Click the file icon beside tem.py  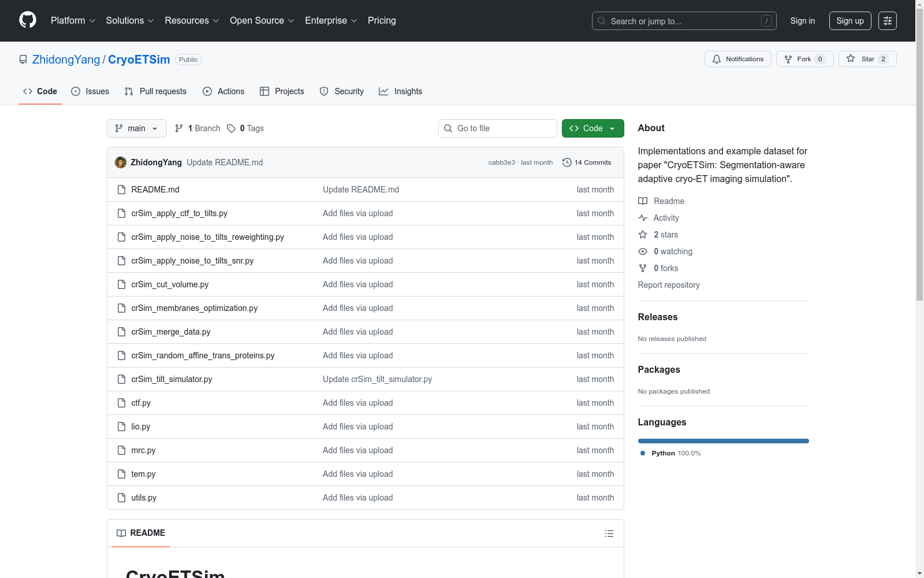(121, 474)
